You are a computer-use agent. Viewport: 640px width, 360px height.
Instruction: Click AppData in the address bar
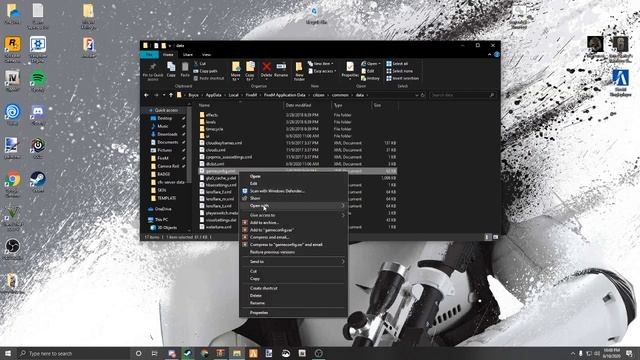(x=213, y=95)
